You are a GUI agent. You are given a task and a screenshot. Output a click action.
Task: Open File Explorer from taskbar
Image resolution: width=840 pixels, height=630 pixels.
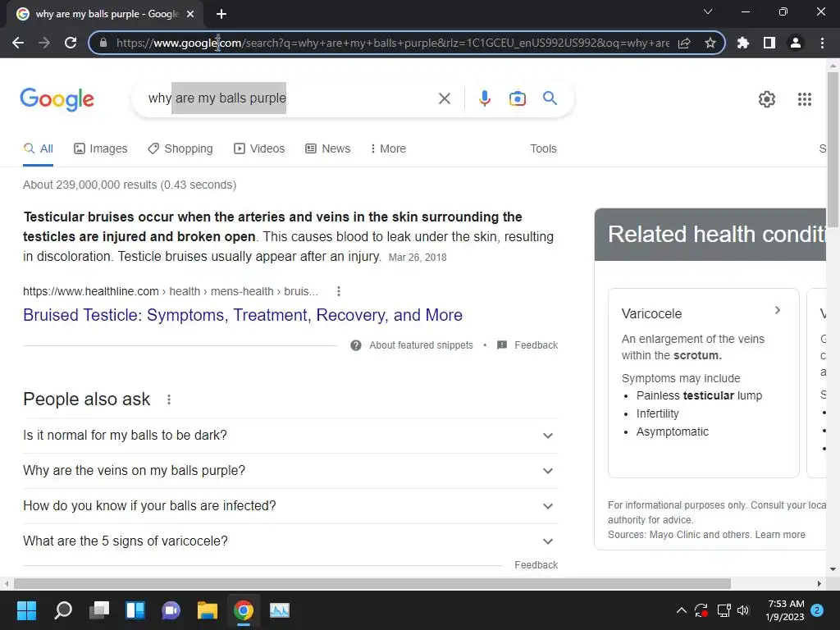207,610
